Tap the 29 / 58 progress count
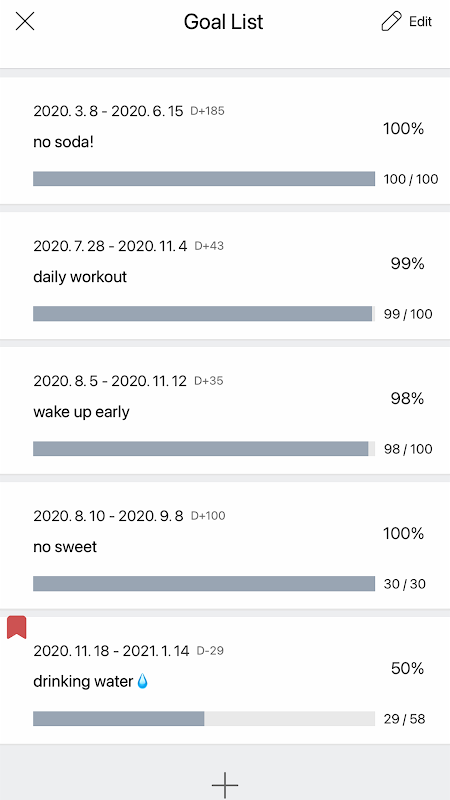Image resolution: width=450 pixels, height=800 pixels. [x=405, y=719]
